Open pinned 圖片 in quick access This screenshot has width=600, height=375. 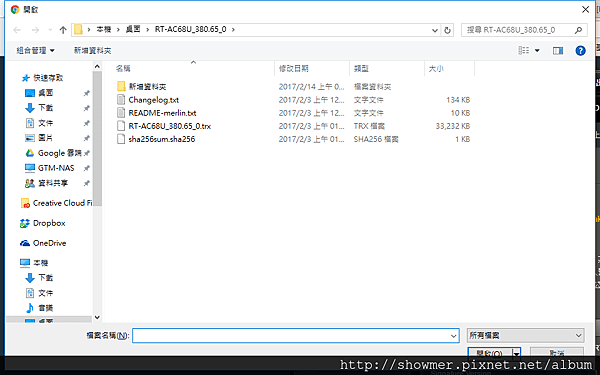[x=46, y=138]
